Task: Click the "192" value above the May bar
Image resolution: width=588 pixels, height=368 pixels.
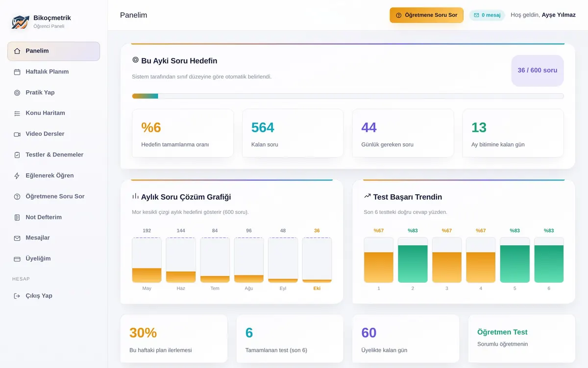Action: point(147,231)
